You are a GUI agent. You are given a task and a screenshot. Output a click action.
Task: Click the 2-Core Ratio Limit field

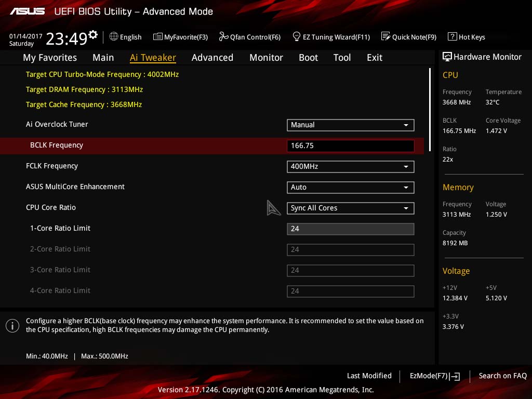pyautogui.click(x=351, y=250)
